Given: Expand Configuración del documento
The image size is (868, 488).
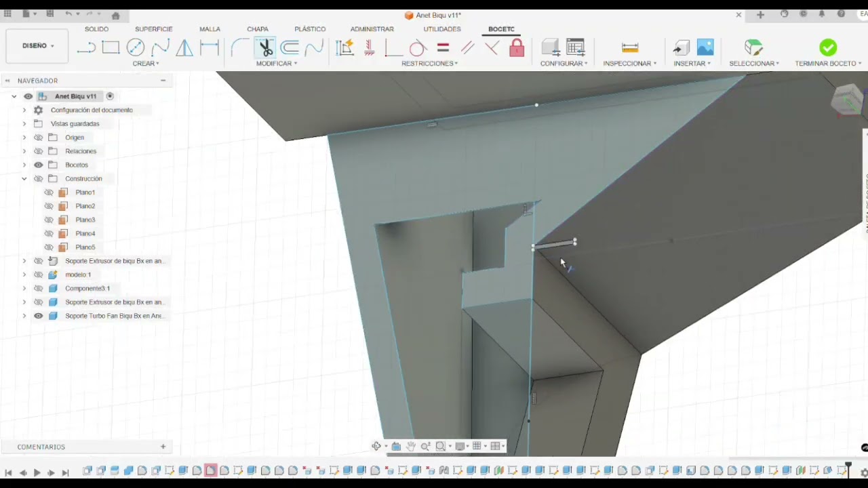Looking at the screenshot, I should [x=24, y=110].
